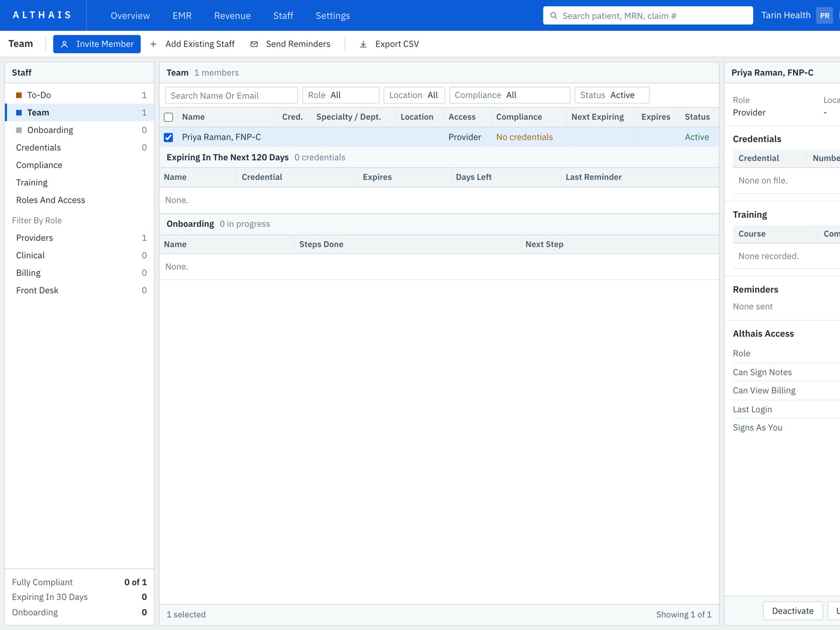
Task: Open Credentials in the sidebar
Action: click(x=80, y=148)
